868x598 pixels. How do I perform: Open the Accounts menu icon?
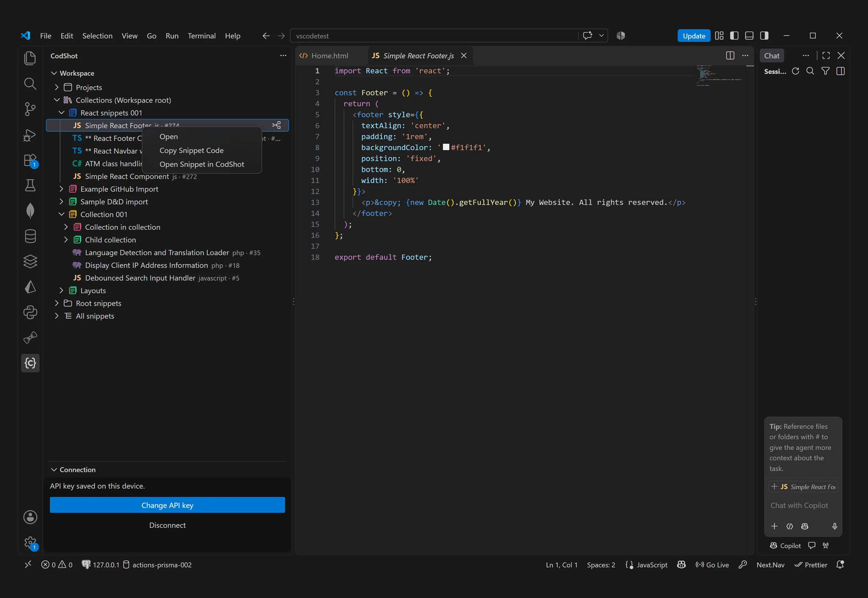tap(30, 517)
